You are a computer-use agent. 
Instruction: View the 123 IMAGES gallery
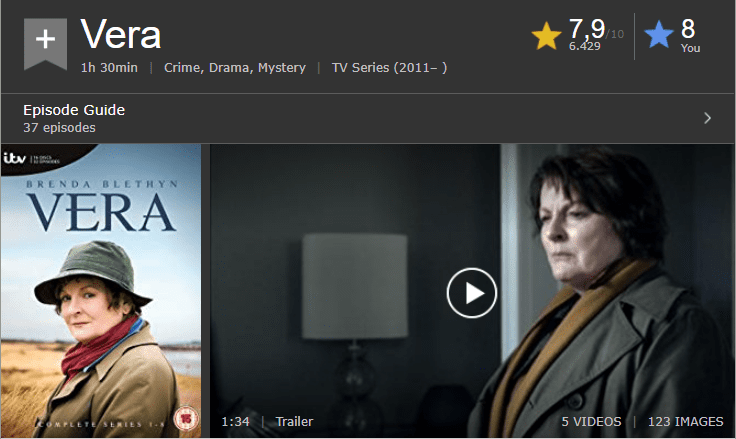tap(685, 422)
